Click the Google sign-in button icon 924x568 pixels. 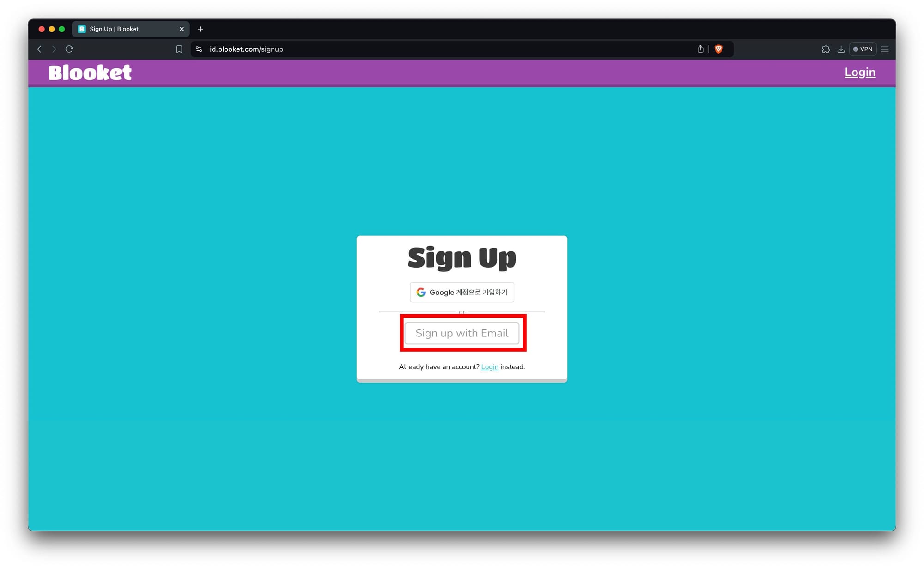[420, 292]
